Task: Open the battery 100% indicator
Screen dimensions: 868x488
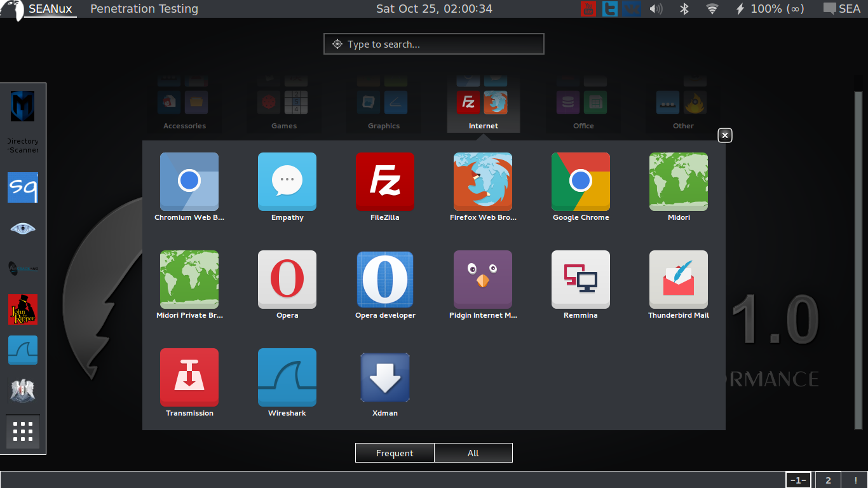Action: click(770, 9)
